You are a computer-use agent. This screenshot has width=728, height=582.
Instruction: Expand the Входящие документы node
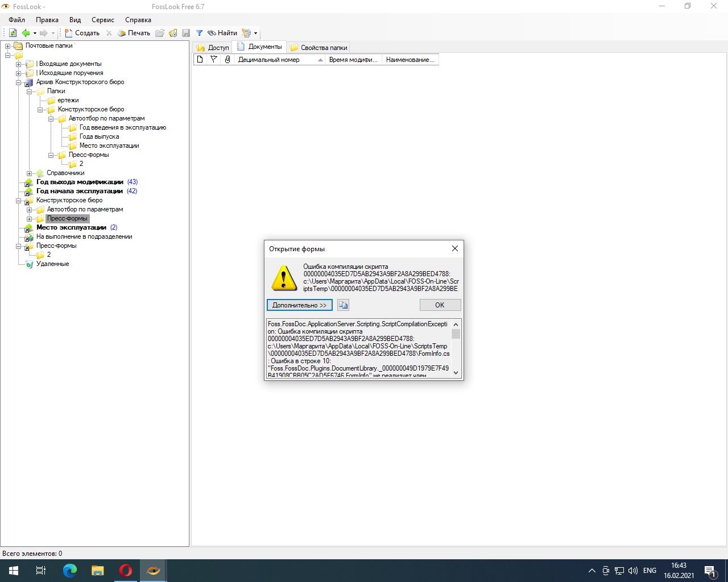pos(18,64)
